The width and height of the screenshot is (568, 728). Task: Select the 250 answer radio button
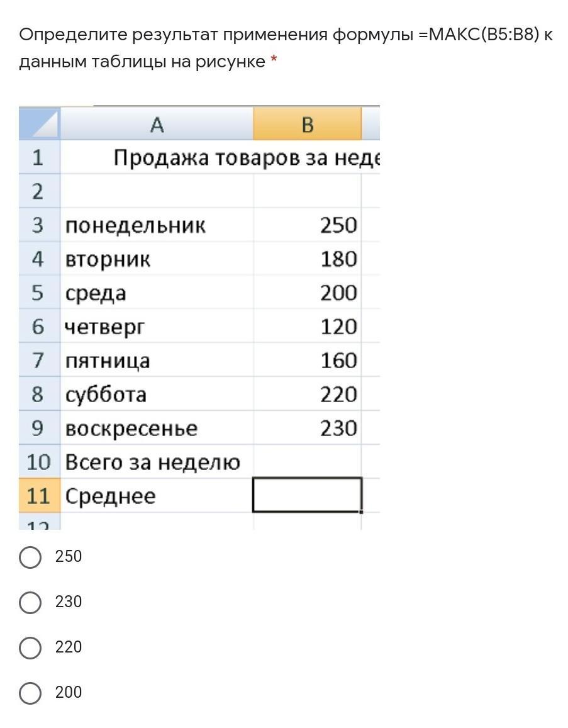click(30, 557)
